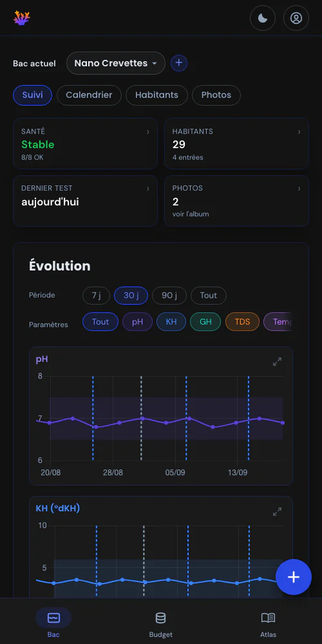Screen dimensions: 322x644
Task: Click the 28/08 label on pH chart
Action: point(113,473)
